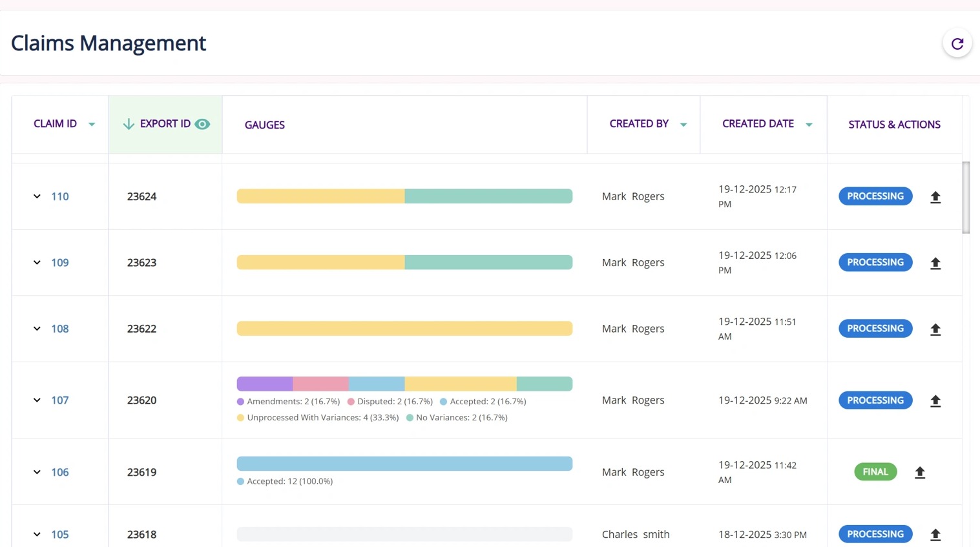The image size is (980, 547).
Task: Click the upload icon for claim 110
Action: pyautogui.click(x=935, y=197)
